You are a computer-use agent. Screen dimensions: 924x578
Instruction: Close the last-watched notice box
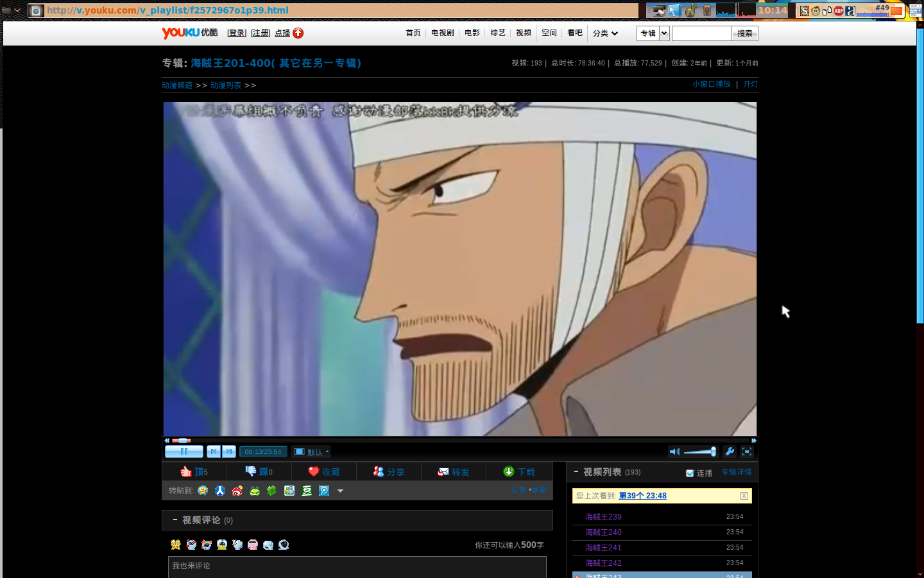click(744, 496)
